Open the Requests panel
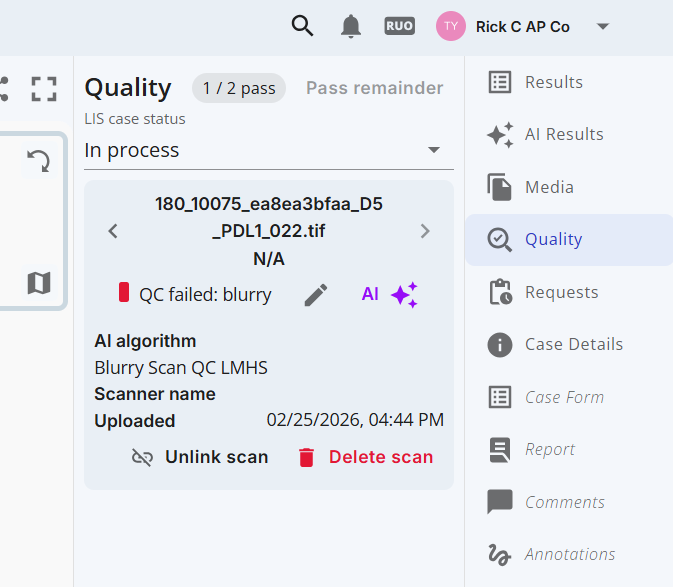The width and height of the screenshot is (673, 587). [x=561, y=292]
